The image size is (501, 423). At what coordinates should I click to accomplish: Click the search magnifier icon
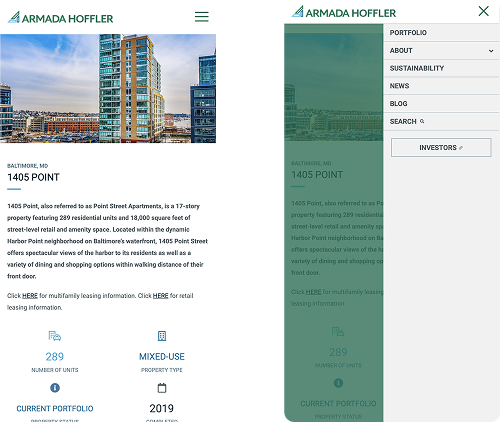coord(422,121)
